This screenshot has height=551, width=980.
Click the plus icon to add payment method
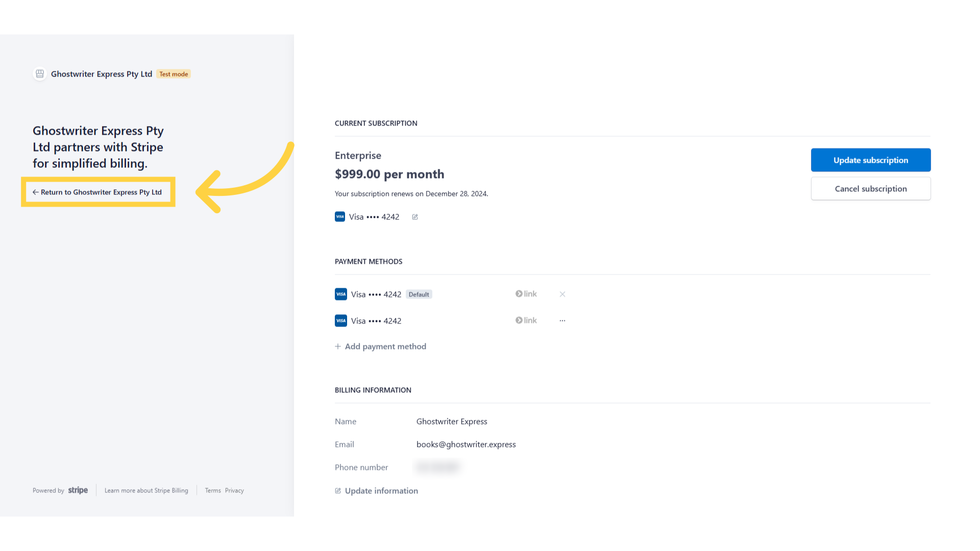click(x=338, y=346)
